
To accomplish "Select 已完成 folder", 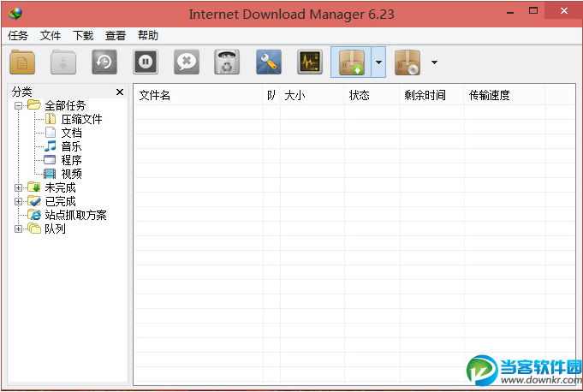I will pos(60,202).
